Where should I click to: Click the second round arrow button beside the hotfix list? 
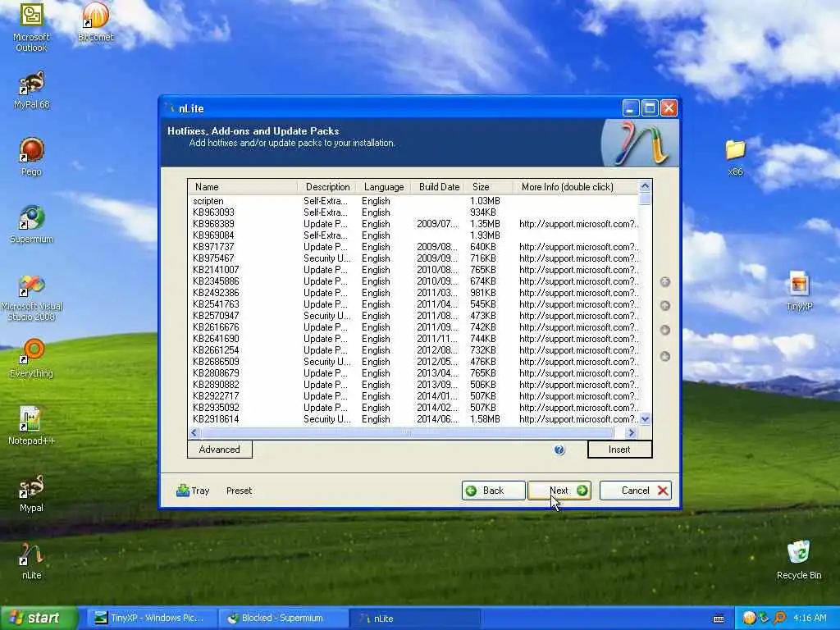(x=664, y=305)
